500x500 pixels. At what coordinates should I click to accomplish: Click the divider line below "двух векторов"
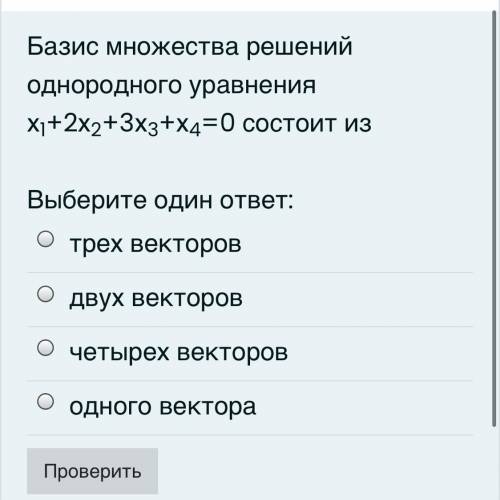(x=250, y=326)
